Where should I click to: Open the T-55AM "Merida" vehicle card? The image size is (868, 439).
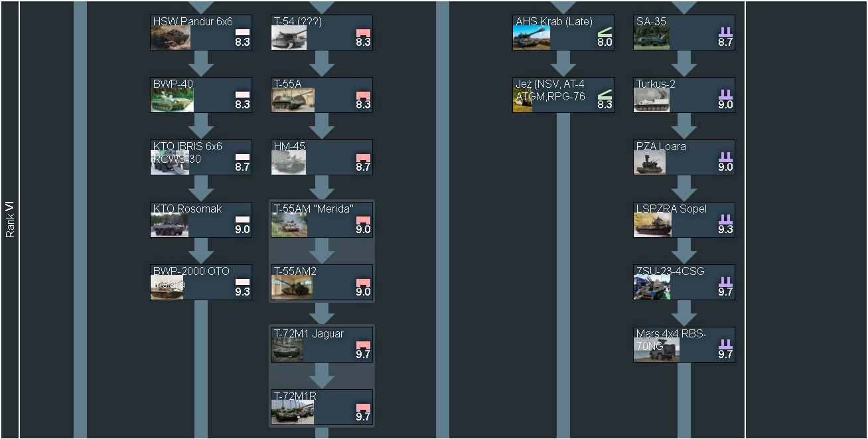[x=322, y=220]
